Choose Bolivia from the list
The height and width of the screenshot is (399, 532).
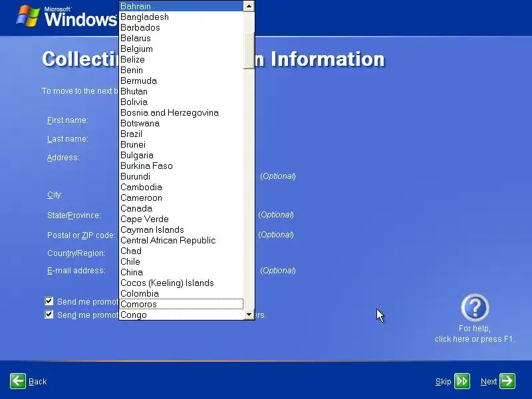(181, 102)
